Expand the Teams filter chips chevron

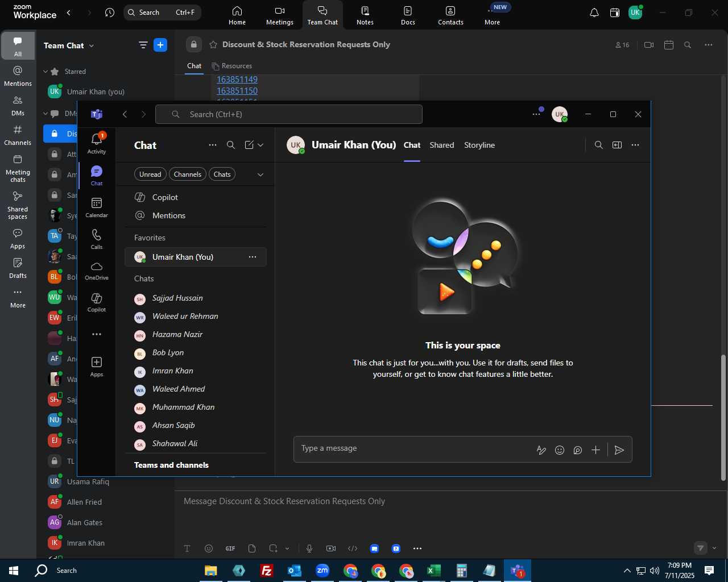pyautogui.click(x=260, y=174)
